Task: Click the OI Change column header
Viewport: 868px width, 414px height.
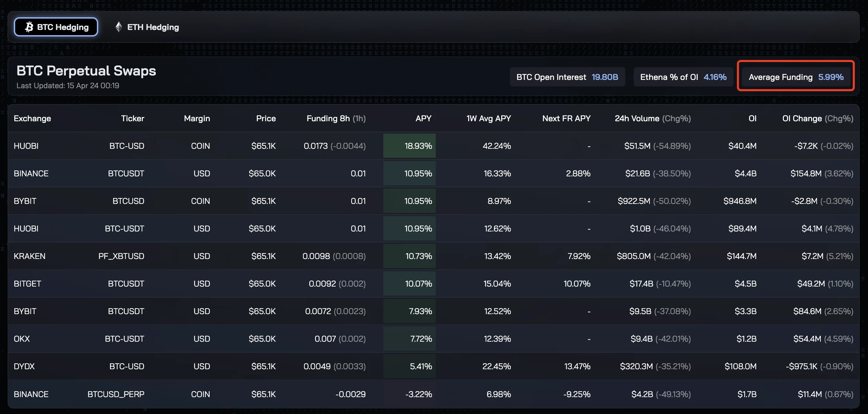Action: (817, 118)
